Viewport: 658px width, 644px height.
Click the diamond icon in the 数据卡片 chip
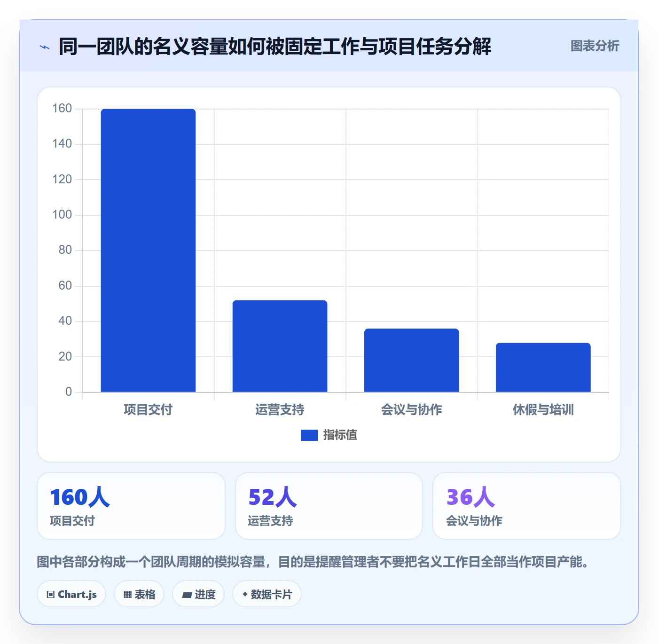point(245,594)
